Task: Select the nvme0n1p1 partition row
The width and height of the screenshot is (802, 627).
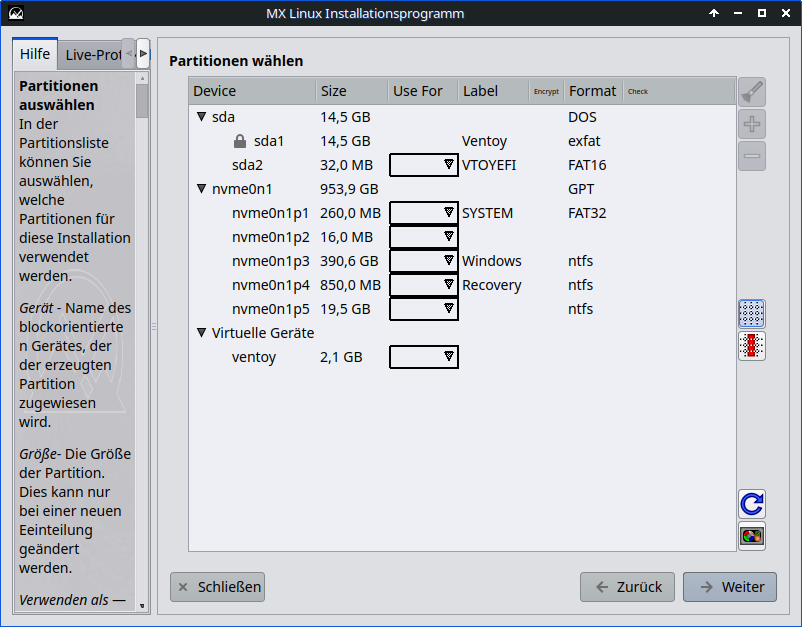Action: click(462, 213)
